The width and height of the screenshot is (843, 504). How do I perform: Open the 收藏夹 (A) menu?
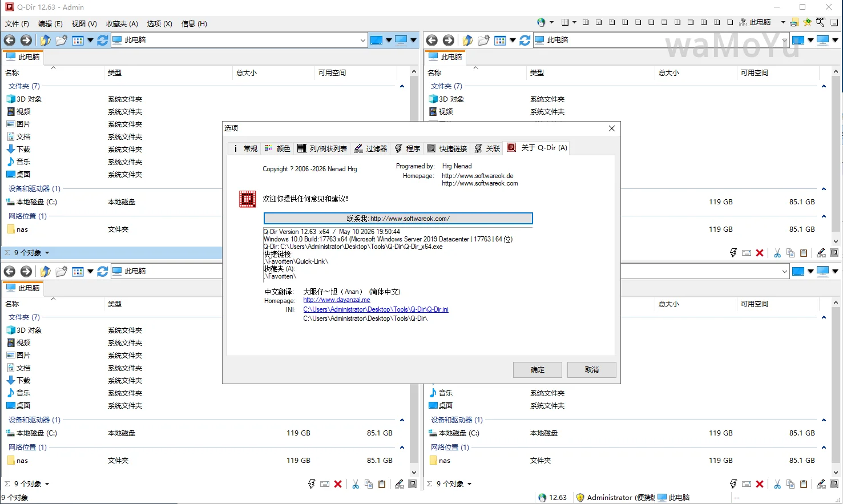pyautogui.click(x=122, y=24)
